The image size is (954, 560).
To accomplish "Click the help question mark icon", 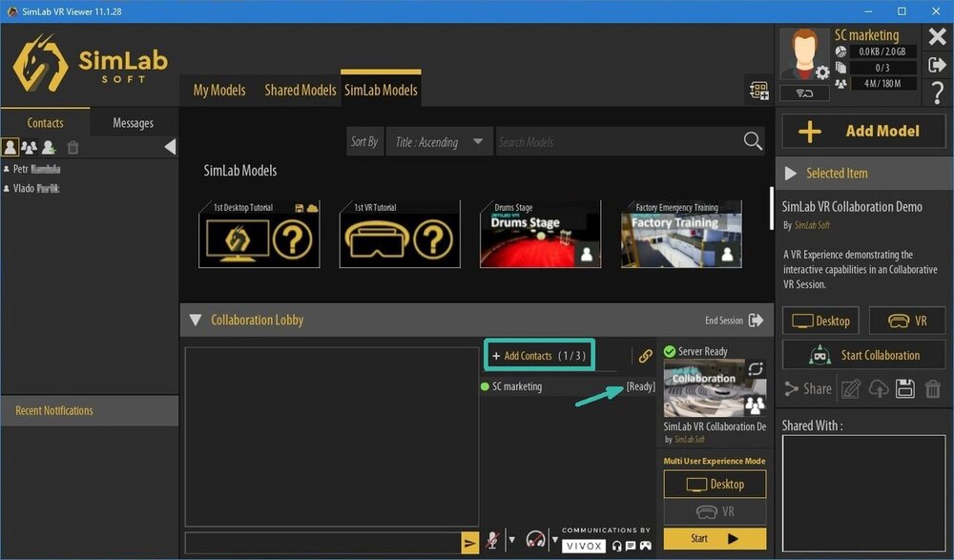I will (938, 94).
